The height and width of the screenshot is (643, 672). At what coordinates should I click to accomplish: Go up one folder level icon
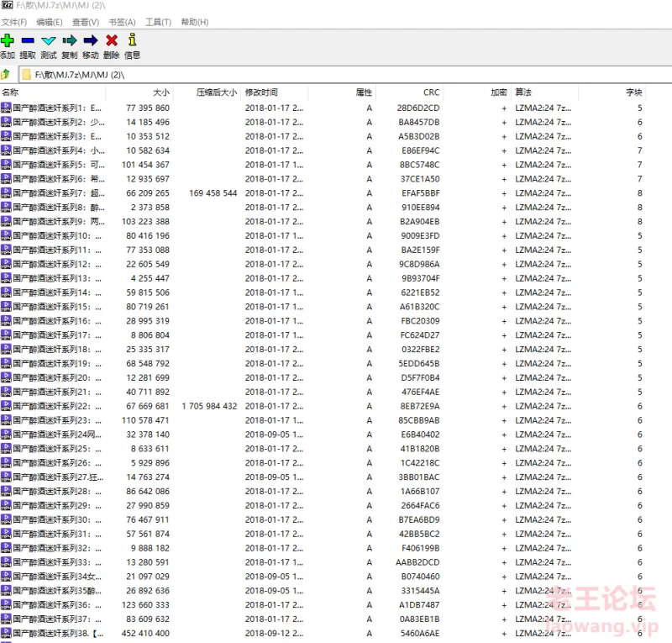tap(6, 75)
